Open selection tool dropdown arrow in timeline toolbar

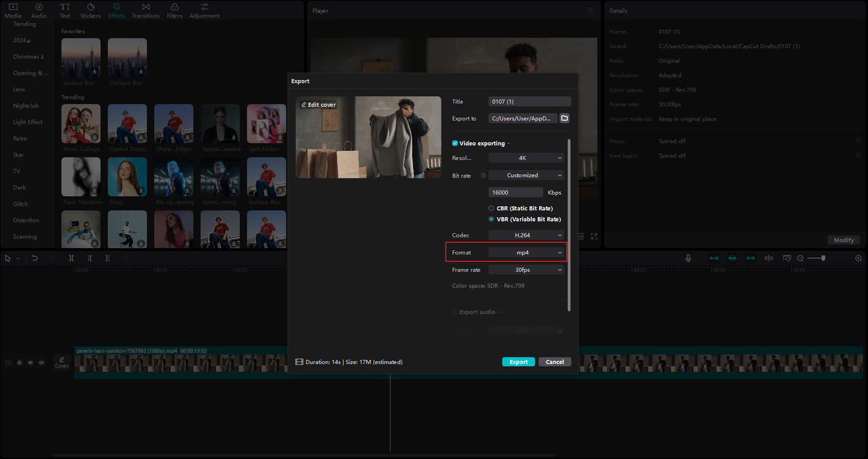[x=18, y=258]
